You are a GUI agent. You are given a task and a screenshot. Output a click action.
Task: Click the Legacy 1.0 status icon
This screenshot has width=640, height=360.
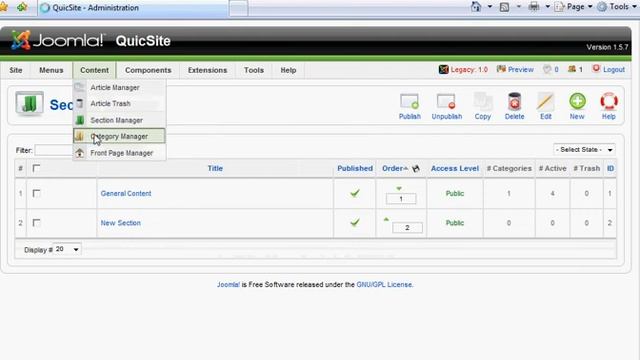tap(443, 69)
